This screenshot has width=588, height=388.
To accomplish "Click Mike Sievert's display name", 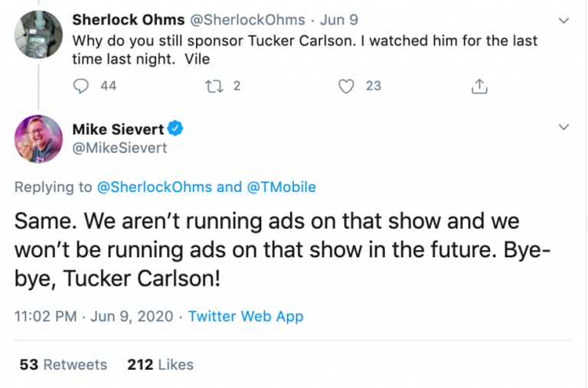I will tap(118, 129).
